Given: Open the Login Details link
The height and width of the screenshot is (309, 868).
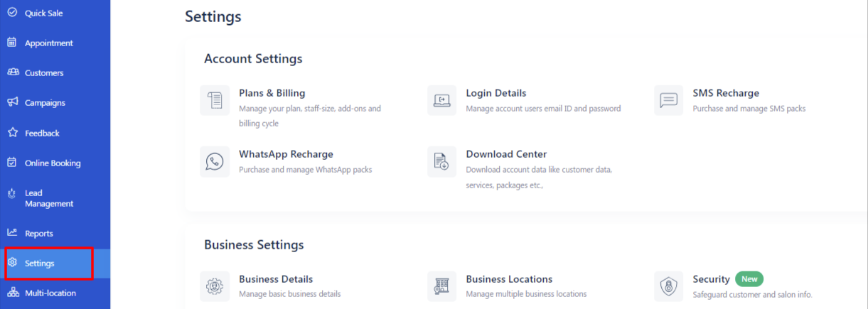Looking at the screenshot, I should click(495, 93).
